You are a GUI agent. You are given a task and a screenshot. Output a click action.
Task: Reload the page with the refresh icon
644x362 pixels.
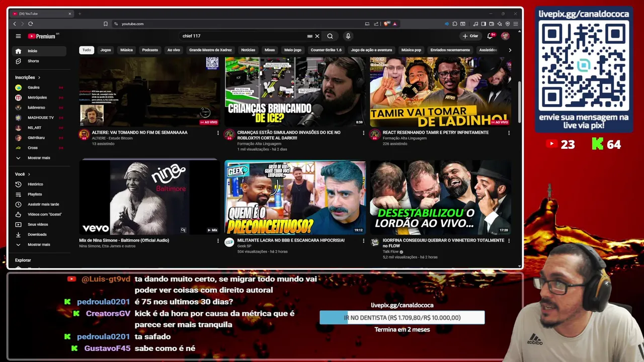pos(31,24)
